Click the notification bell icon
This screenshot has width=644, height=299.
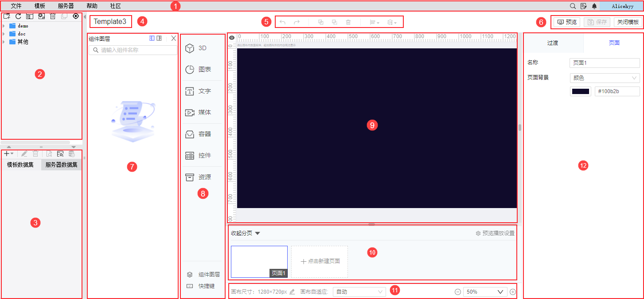tap(594, 6)
